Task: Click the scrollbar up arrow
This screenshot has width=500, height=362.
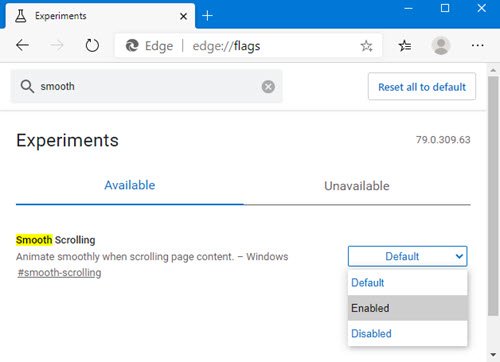Action: [493, 70]
